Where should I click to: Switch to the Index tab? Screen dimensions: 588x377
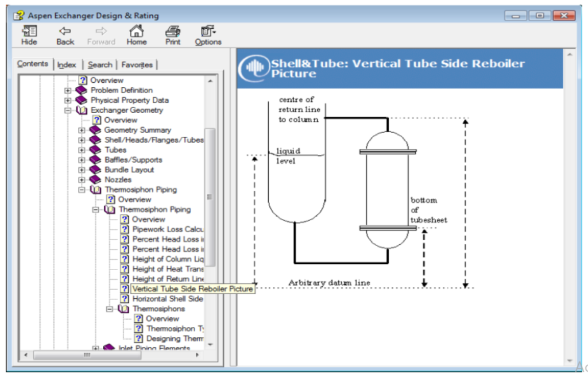(67, 65)
